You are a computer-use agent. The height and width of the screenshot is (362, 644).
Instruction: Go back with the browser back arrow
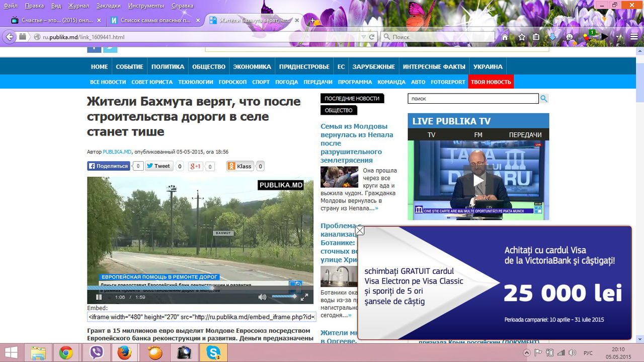[9, 37]
